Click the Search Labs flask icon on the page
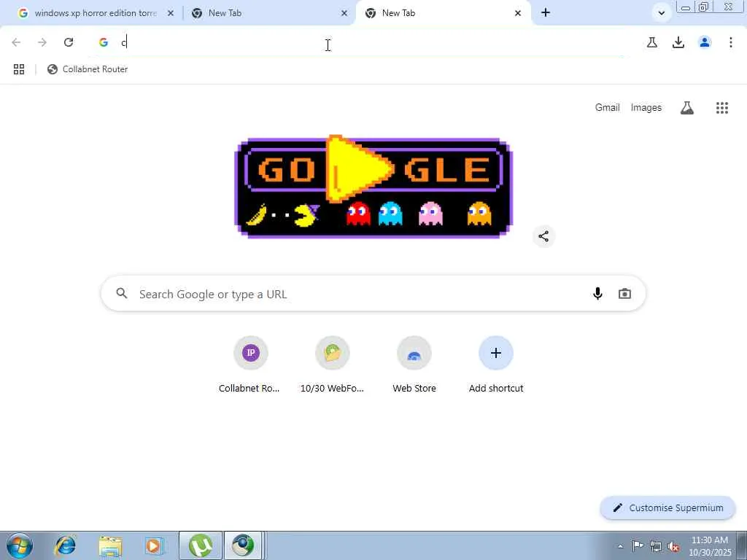 click(687, 108)
